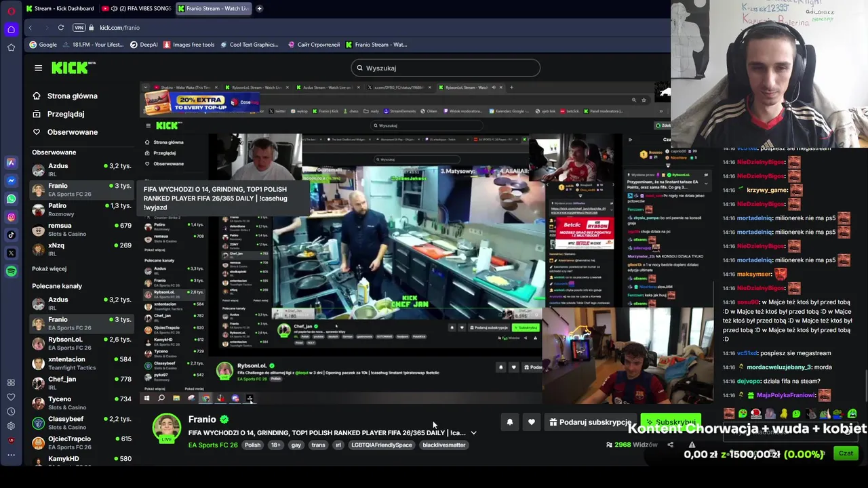The width and height of the screenshot is (868, 488).
Task: Click the green Subskrybuj button
Action: coord(670,422)
